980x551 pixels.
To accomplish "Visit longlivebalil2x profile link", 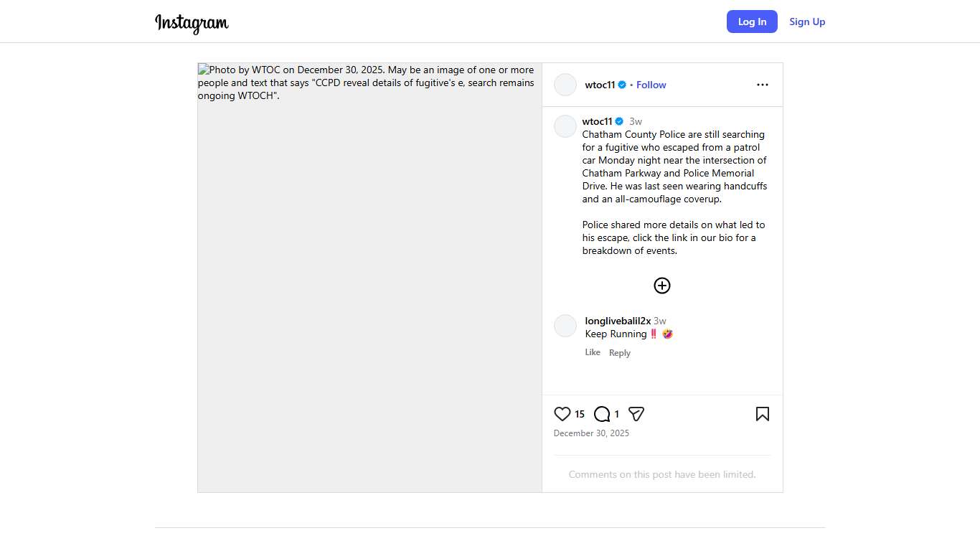I will (618, 321).
